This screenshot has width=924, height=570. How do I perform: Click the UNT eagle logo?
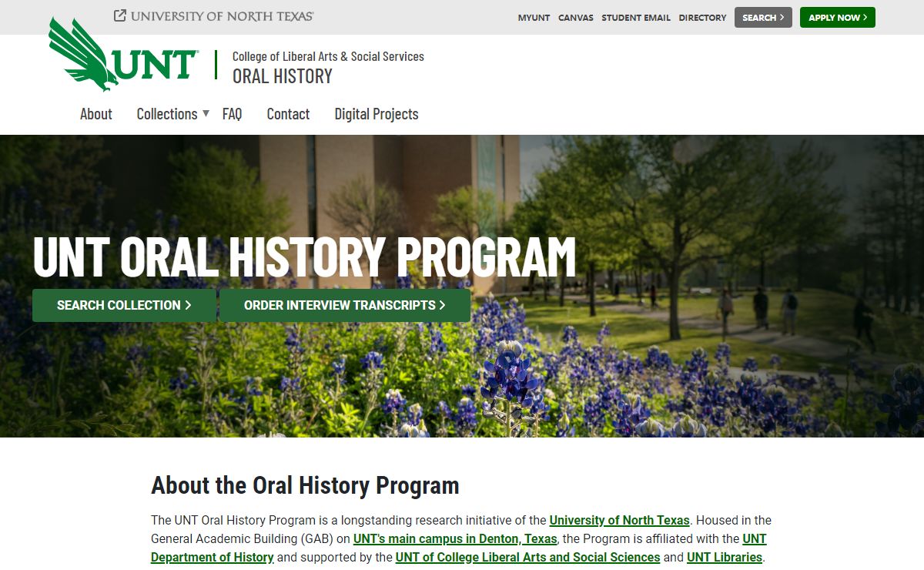(124, 55)
